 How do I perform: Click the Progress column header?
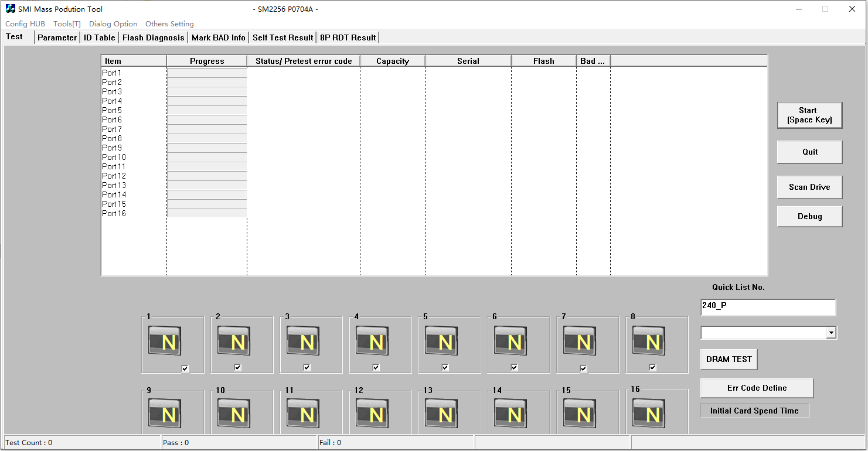tap(207, 61)
